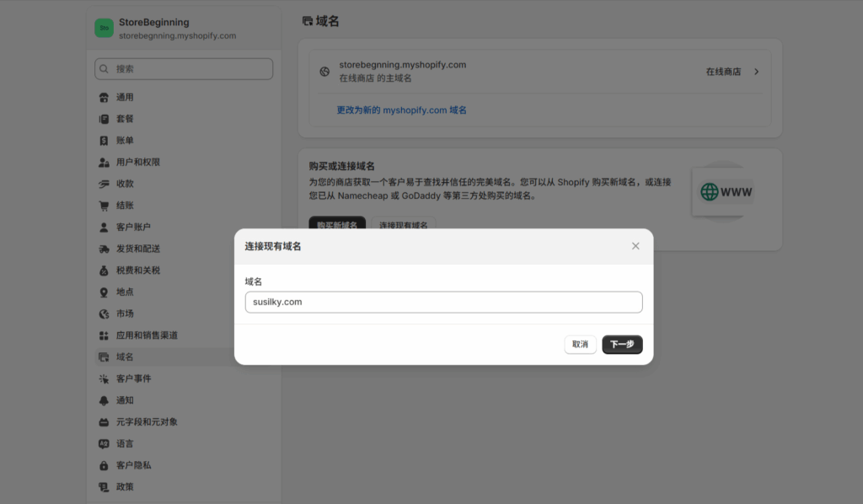Click the Markets globe icon in sidebar
The image size is (863, 504).
coord(104,314)
